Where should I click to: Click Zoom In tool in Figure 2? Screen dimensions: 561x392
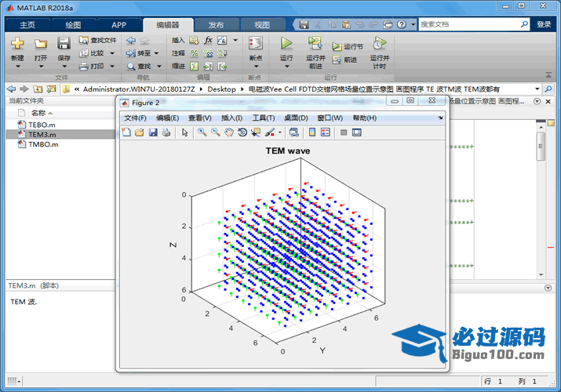click(x=202, y=132)
